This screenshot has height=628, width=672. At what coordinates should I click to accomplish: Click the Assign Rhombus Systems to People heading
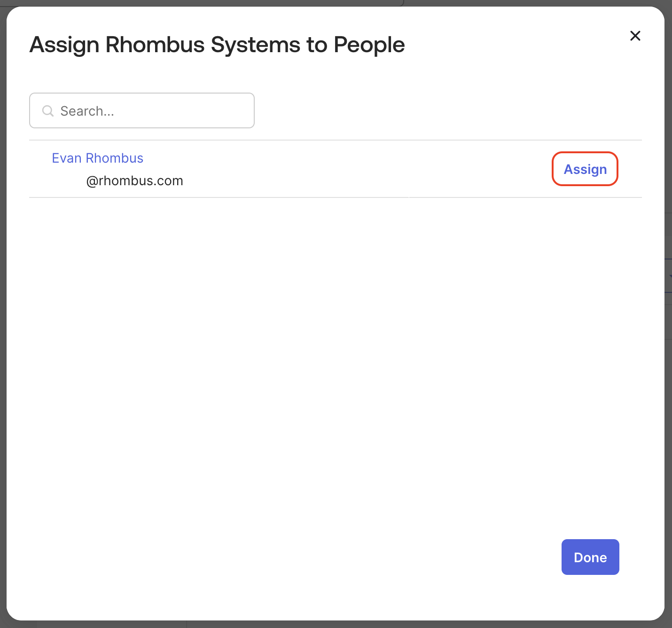pyautogui.click(x=217, y=45)
